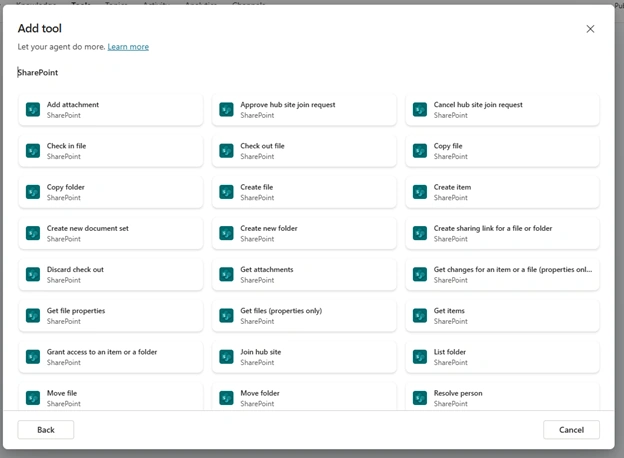Screen dimensions: 624x458
Task: Open the Learn more link
Action: [128, 47]
